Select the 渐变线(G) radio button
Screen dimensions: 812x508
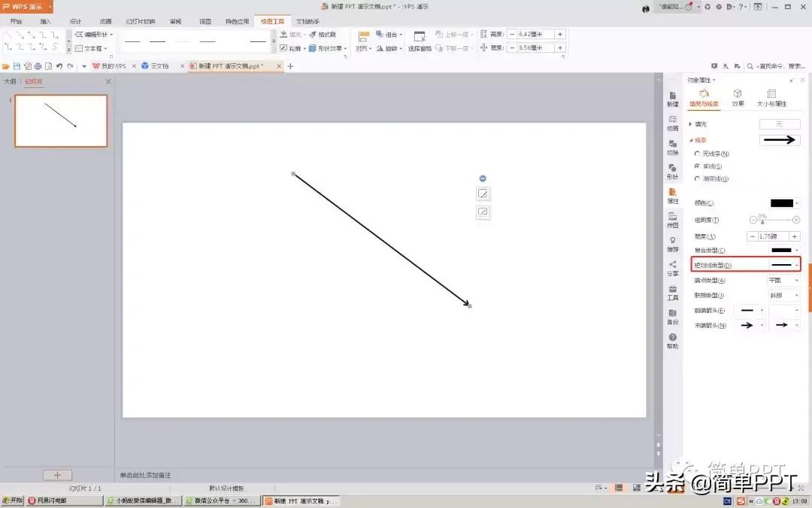click(x=697, y=178)
